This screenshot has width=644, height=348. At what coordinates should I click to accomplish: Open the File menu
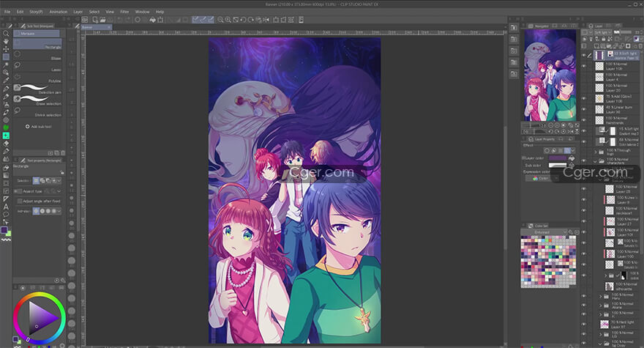pos(7,12)
